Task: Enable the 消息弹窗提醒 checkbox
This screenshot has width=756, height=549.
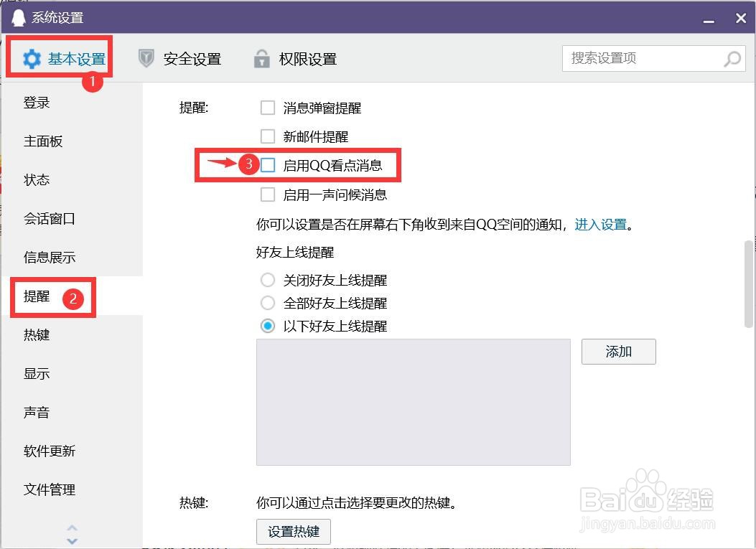Action: (x=268, y=108)
